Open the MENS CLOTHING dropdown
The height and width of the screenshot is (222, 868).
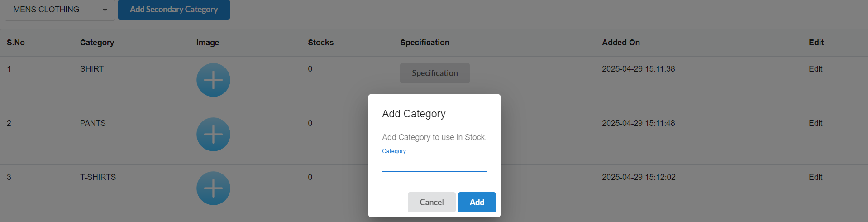coord(59,10)
